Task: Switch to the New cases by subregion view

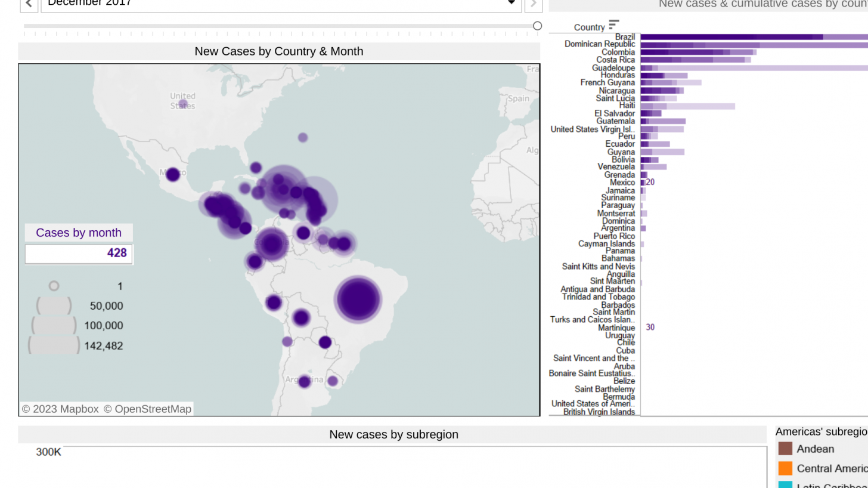Action: (393, 434)
